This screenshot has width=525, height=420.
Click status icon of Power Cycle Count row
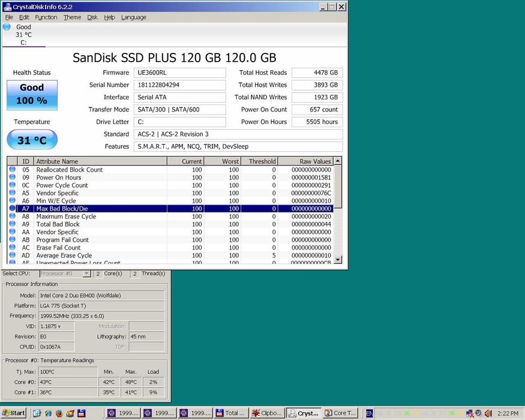click(x=13, y=185)
